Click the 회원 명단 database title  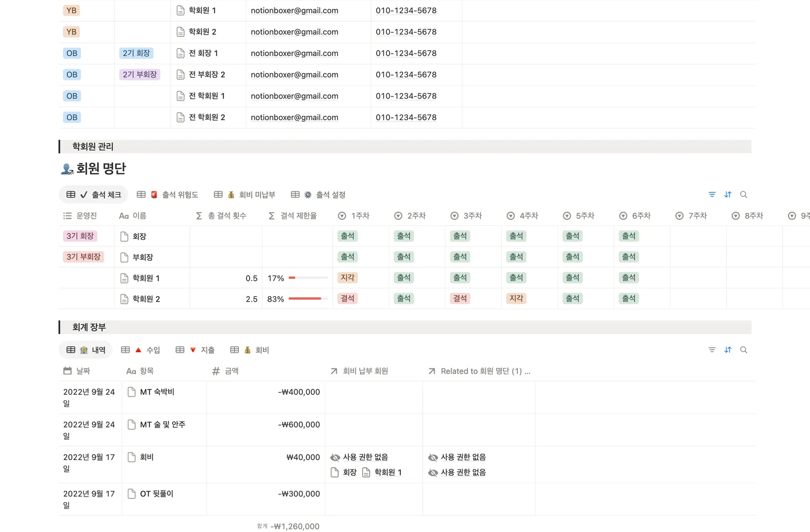pyautogui.click(x=101, y=169)
